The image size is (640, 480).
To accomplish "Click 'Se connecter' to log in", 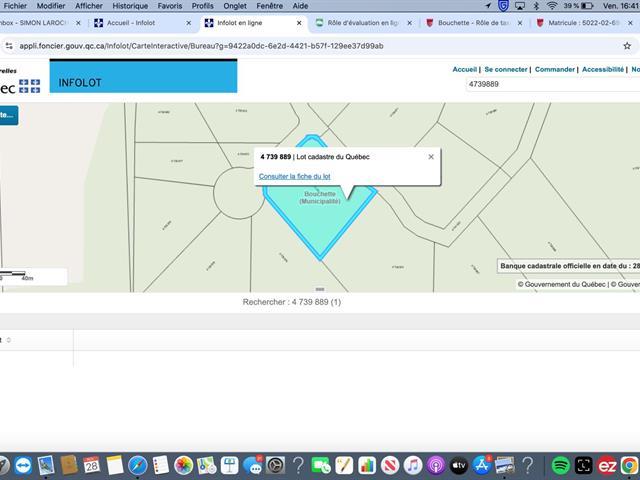I will (x=506, y=70).
